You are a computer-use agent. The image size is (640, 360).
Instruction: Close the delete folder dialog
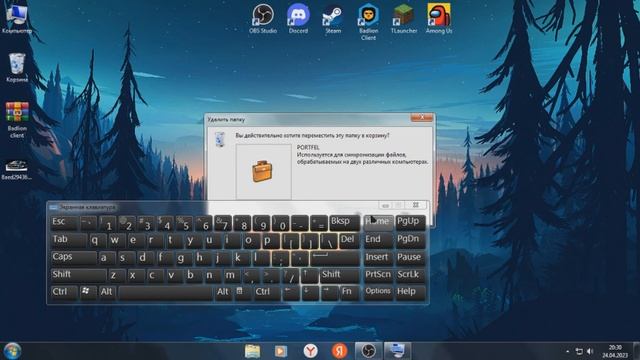tap(422, 118)
